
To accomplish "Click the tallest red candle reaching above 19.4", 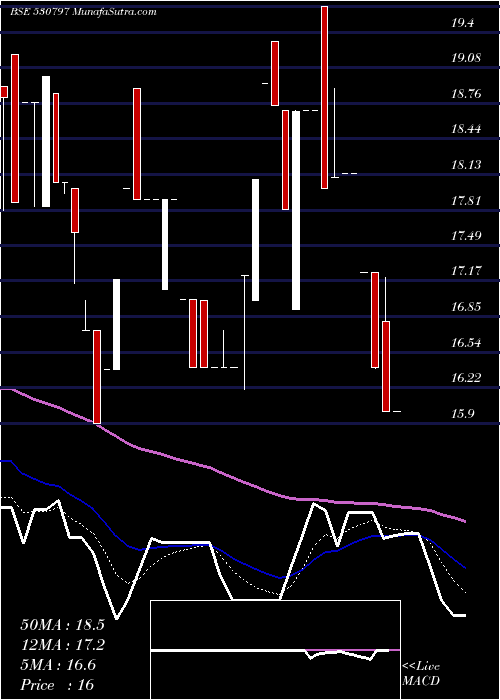I will click(325, 97).
